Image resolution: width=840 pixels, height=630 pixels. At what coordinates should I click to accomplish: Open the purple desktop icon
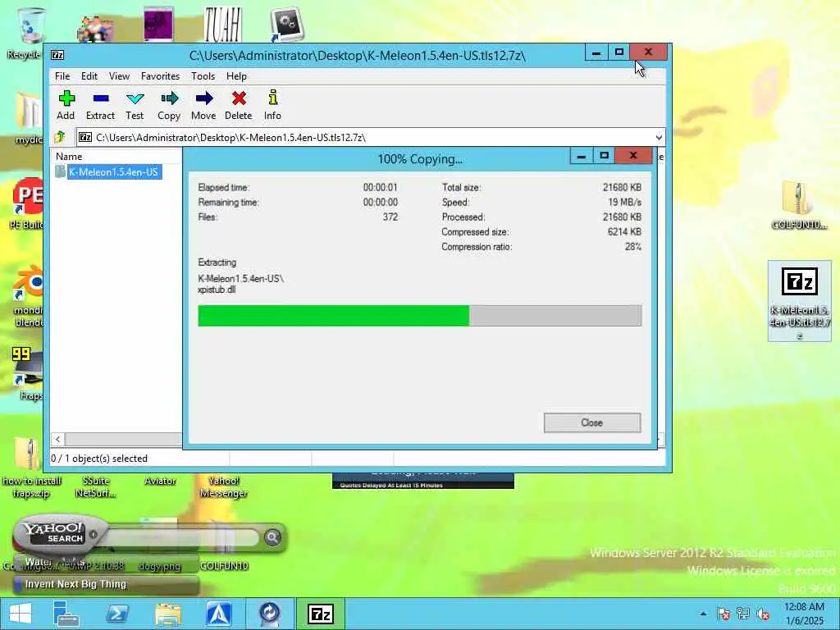(x=158, y=25)
